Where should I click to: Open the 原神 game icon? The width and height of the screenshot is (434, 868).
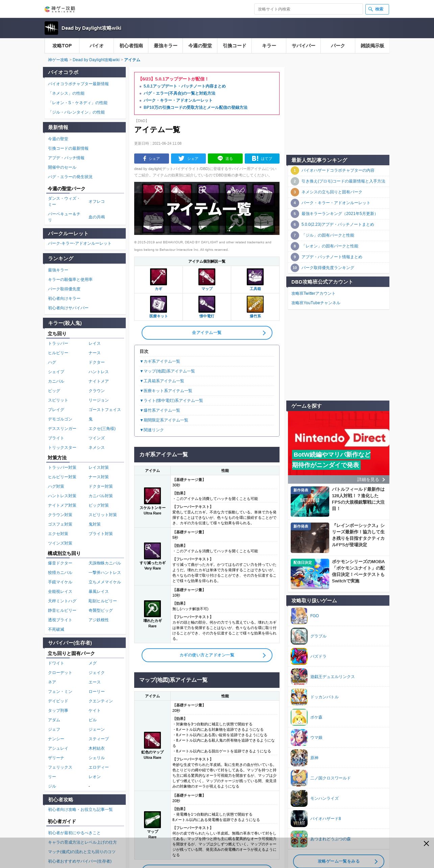click(299, 758)
